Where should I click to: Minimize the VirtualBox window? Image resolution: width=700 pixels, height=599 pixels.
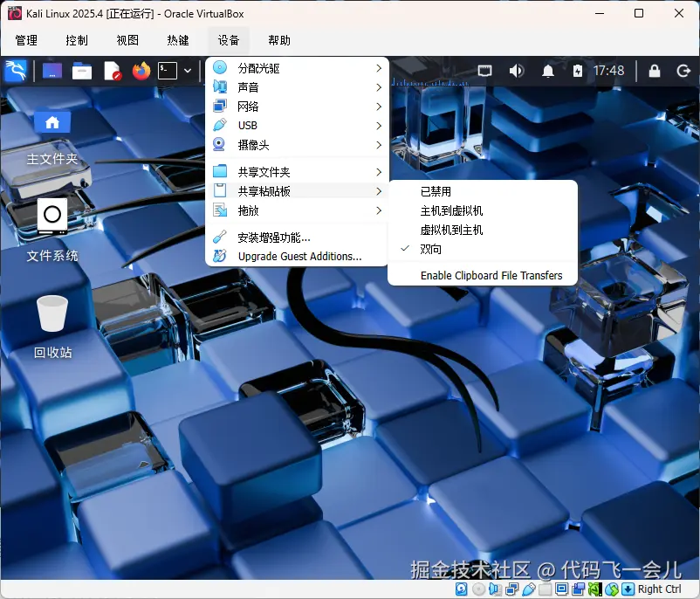click(x=600, y=13)
